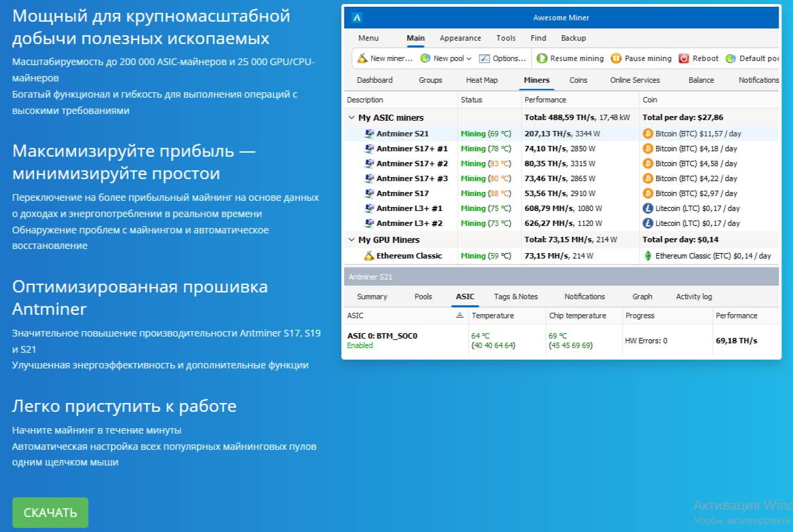Click the Awesome Miner logo in title bar
Image resolution: width=793 pixels, height=532 pixels.
click(x=357, y=18)
